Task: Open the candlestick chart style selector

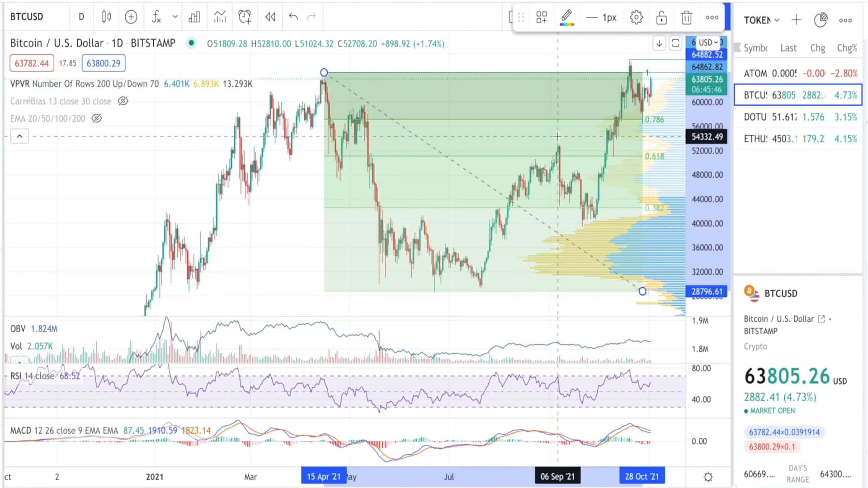Action: pyautogui.click(x=106, y=17)
